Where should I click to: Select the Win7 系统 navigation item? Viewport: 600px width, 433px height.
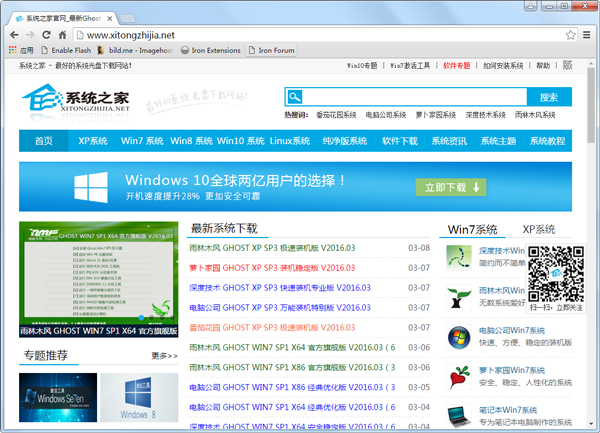142,141
